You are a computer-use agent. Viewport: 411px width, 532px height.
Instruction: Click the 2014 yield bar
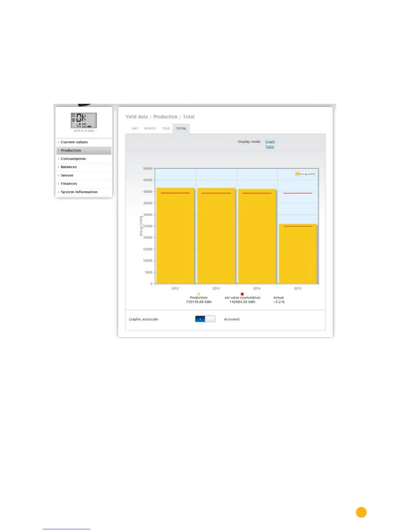257,236
